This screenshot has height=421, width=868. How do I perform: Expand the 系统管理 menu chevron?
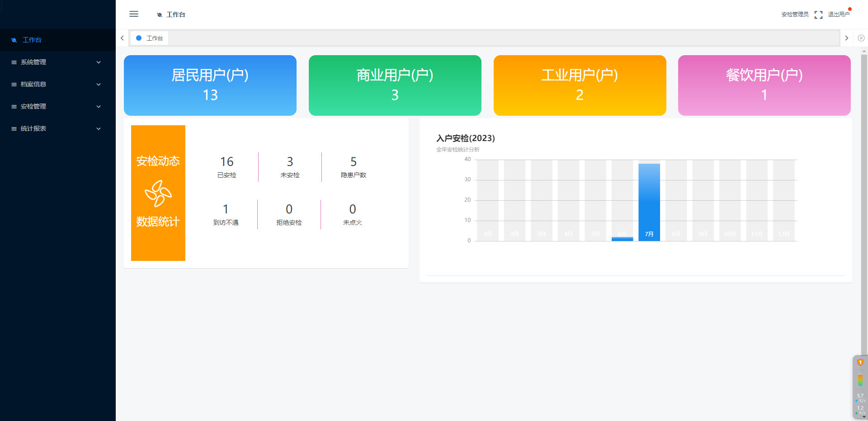coord(99,62)
